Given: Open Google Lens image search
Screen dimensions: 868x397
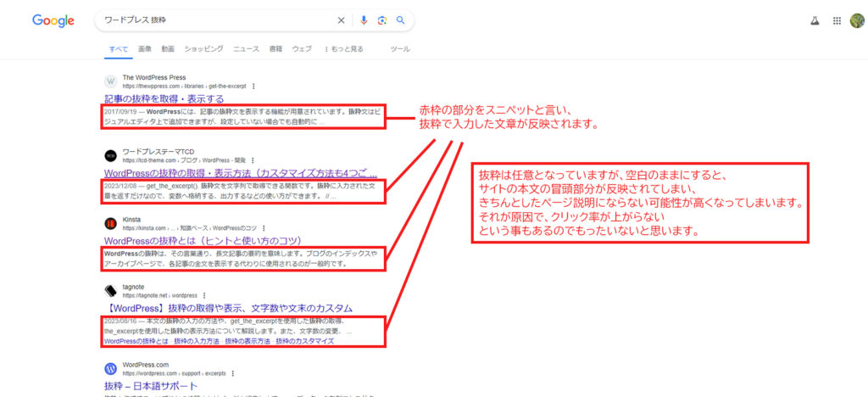Looking at the screenshot, I should click(x=382, y=20).
